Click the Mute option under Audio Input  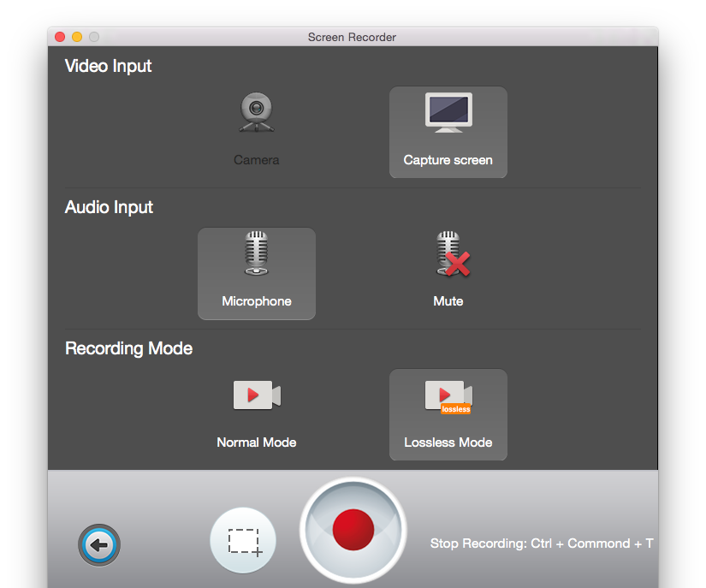448,270
